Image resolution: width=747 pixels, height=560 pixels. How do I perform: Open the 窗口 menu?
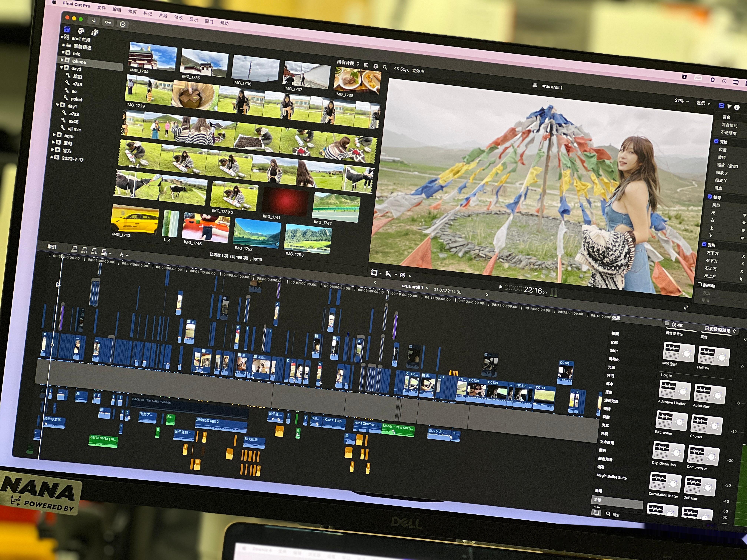click(209, 21)
